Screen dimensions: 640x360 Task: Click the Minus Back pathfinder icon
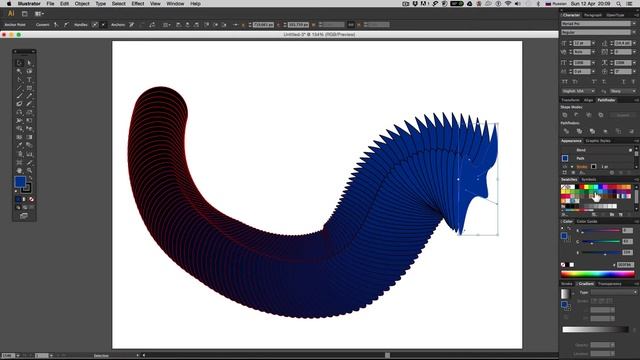[631, 131]
